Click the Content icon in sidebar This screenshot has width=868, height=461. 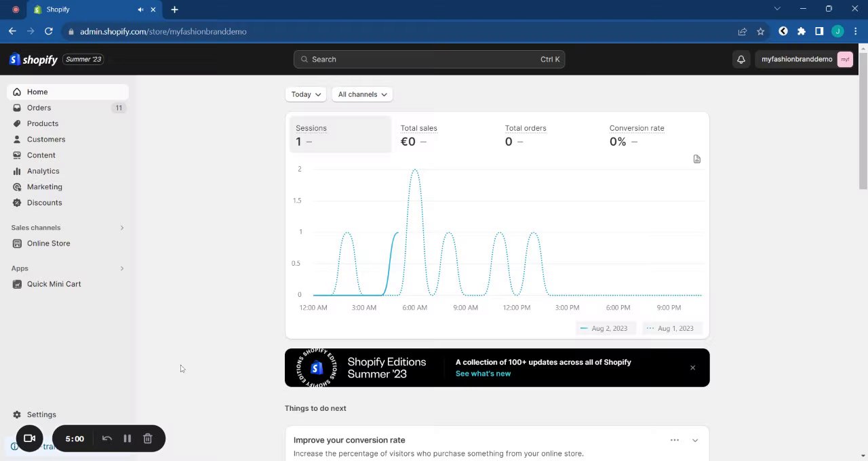click(17, 155)
